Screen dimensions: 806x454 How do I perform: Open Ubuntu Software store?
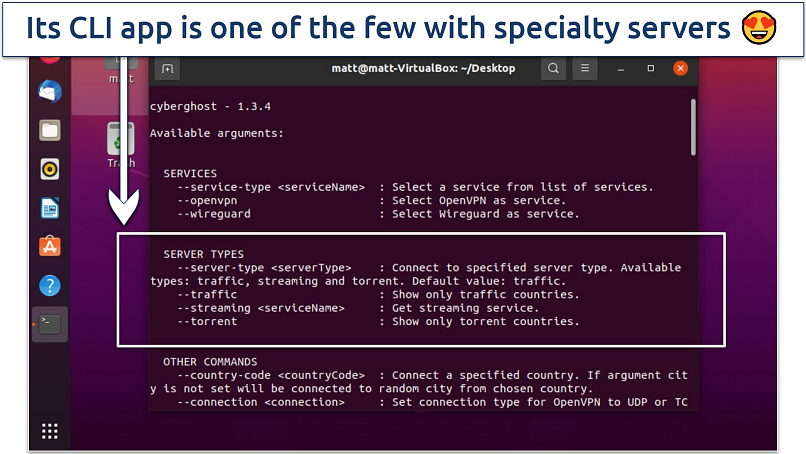click(x=50, y=246)
